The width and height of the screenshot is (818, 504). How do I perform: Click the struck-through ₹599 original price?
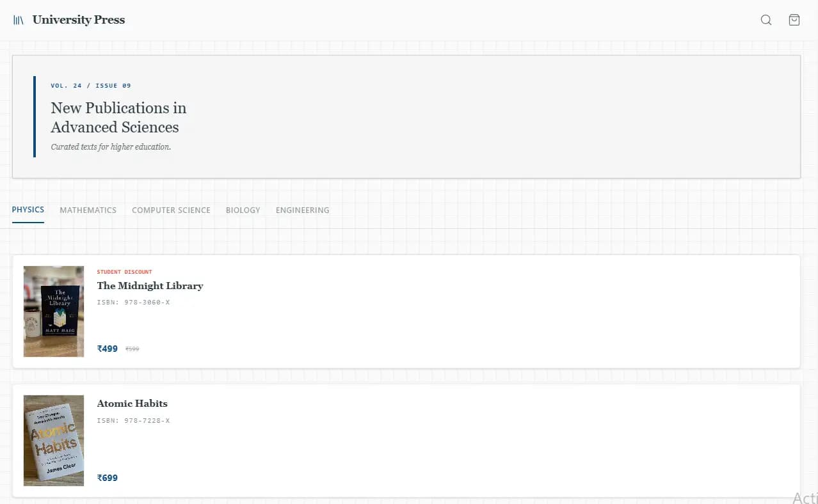(x=132, y=349)
